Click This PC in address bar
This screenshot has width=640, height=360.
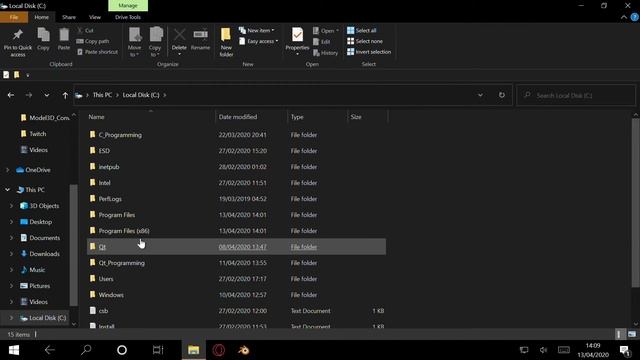coord(102,95)
